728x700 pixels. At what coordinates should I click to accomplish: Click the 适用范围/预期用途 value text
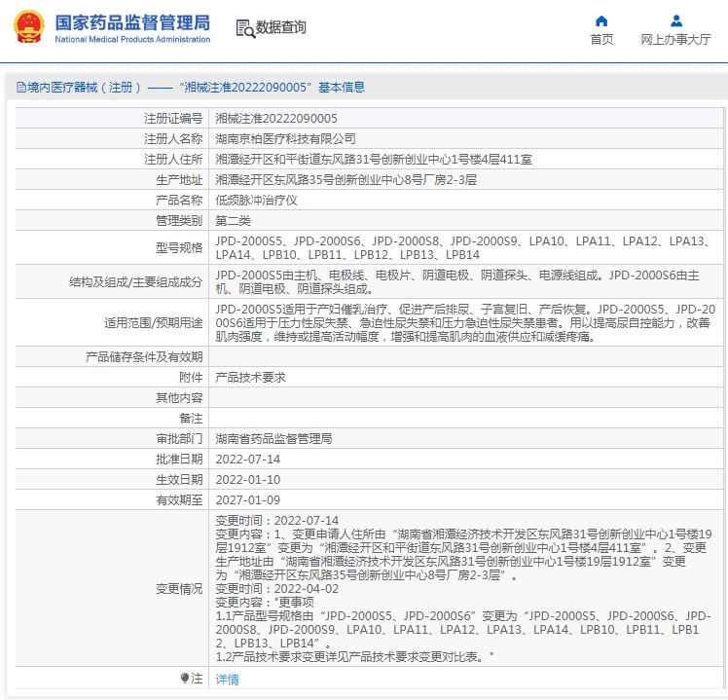(x=465, y=323)
